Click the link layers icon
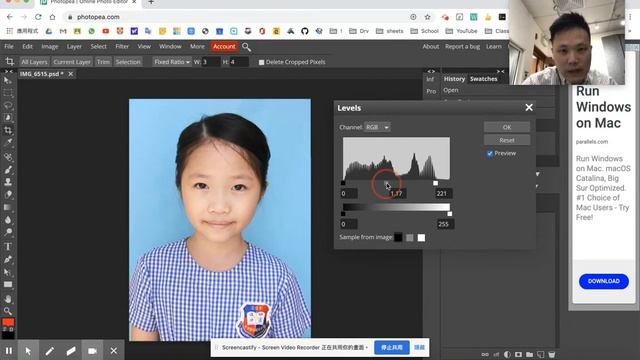 [x=485, y=354]
